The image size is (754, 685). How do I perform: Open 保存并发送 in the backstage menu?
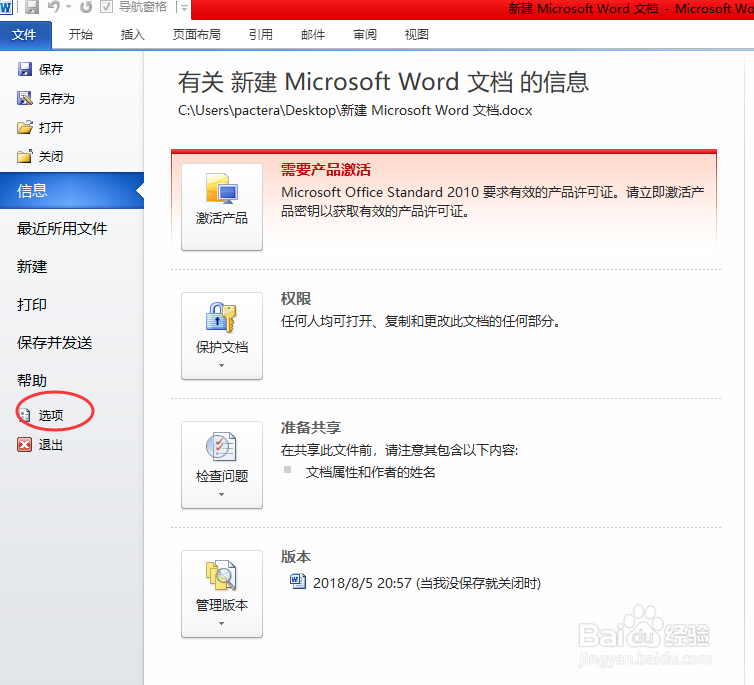[54, 342]
